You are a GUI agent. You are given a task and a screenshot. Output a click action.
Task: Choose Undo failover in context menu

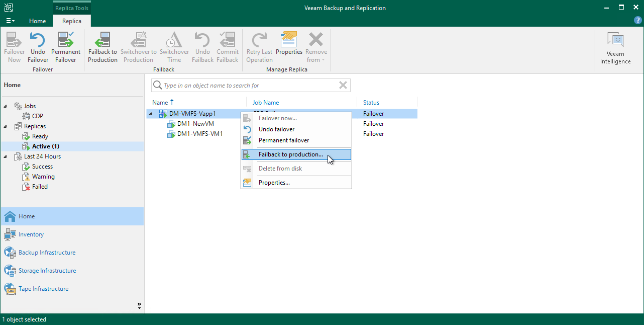click(x=296, y=129)
